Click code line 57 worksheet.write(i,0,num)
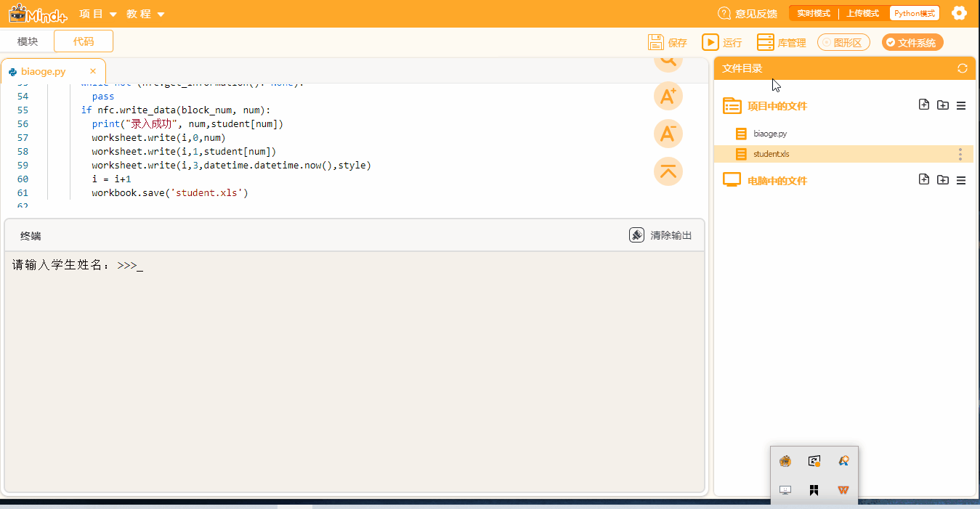This screenshot has height=509, width=980. (158, 137)
